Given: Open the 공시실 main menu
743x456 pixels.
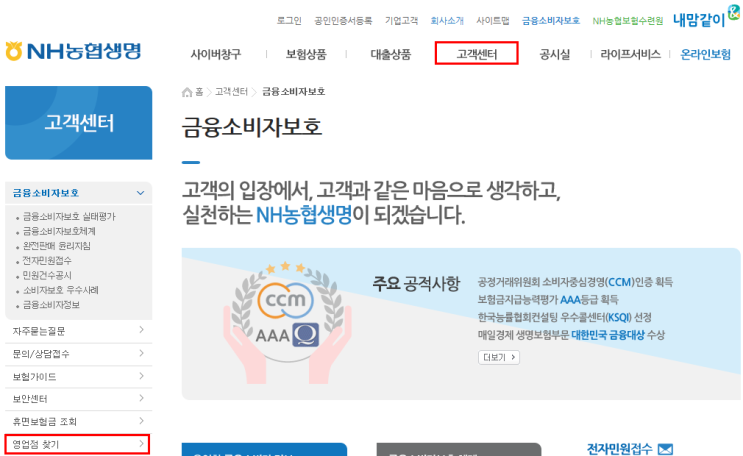Looking at the screenshot, I should point(555,54).
